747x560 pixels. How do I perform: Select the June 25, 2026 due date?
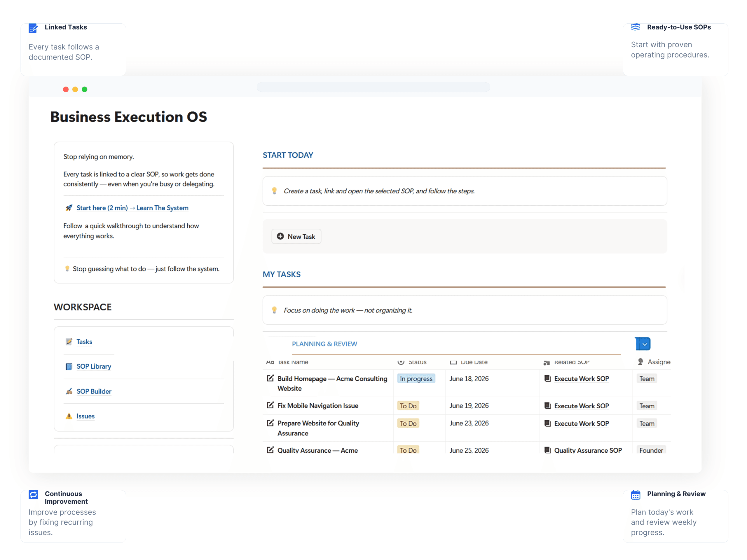469,450
